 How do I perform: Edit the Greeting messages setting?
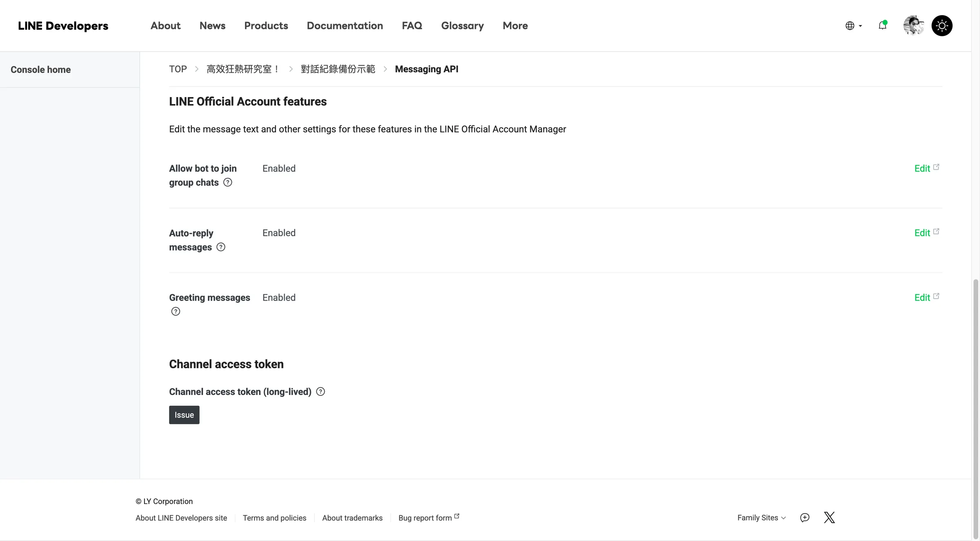point(927,297)
